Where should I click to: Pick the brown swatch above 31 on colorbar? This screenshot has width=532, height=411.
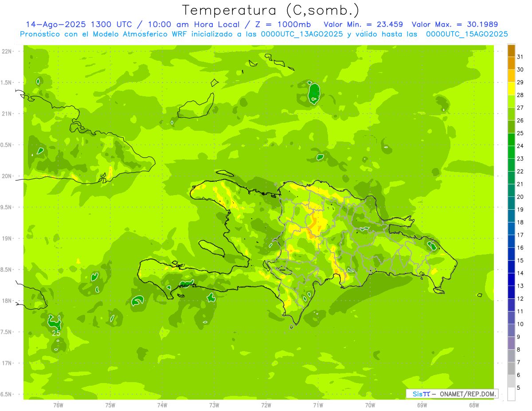(x=511, y=51)
